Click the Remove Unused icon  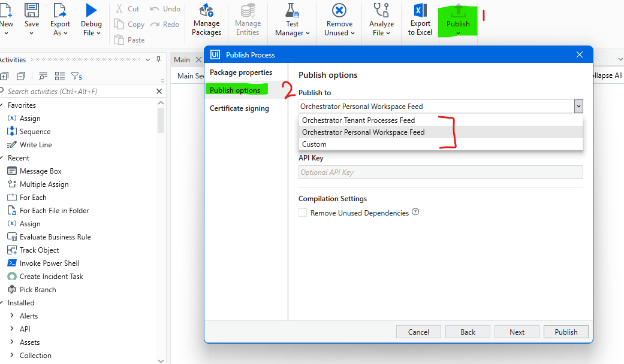(339, 17)
